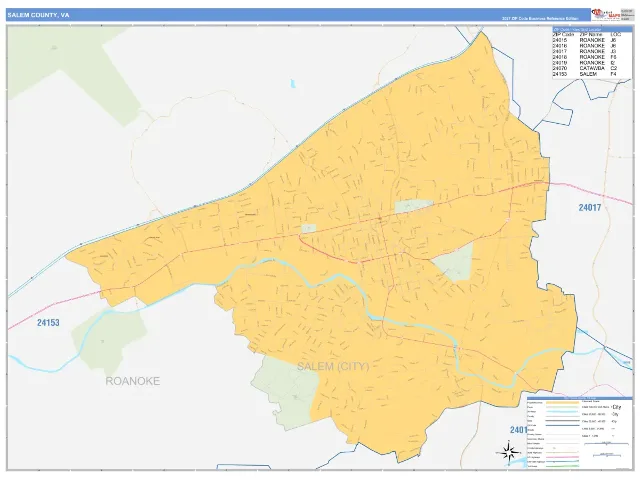The height and width of the screenshot is (480, 640).
Task: Click the "24017" ZIP label on map
Action: coord(590,207)
